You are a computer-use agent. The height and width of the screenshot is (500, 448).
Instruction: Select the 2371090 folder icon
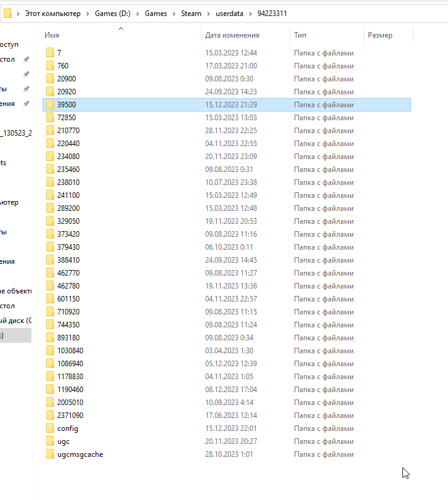(50, 415)
